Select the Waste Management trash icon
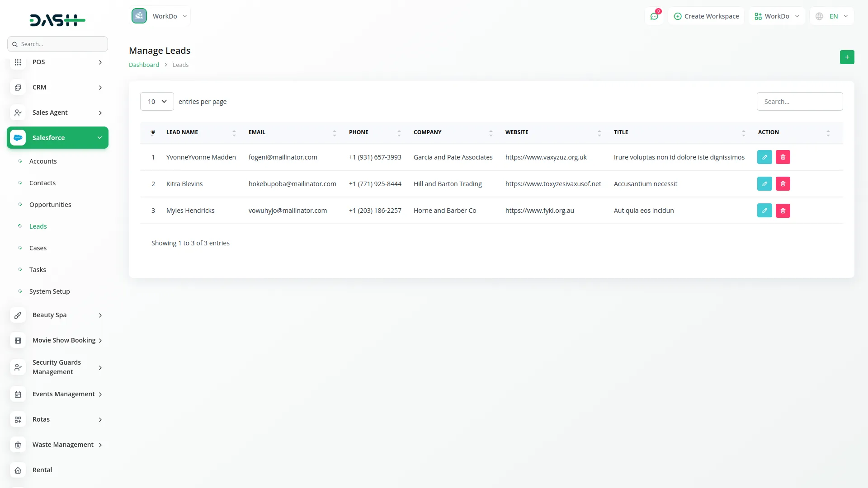The width and height of the screenshot is (868, 488). [x=18, y=445]
